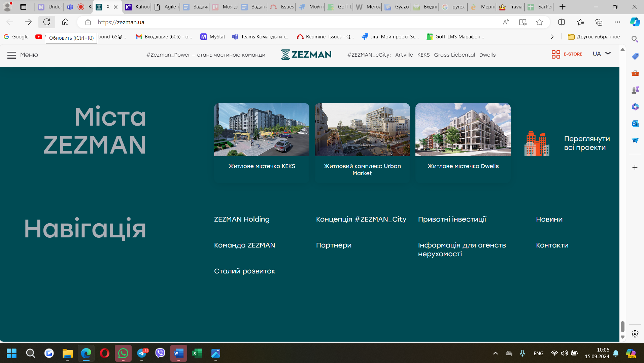Open the Gross Liebental header link
Viewport: 644px width, 363px height.
[454, 55]
